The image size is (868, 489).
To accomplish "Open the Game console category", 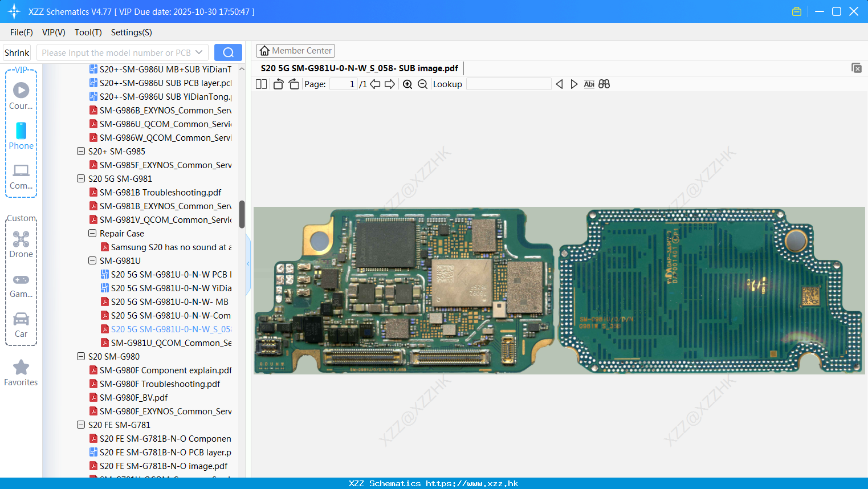I will (x=21, y=285).
